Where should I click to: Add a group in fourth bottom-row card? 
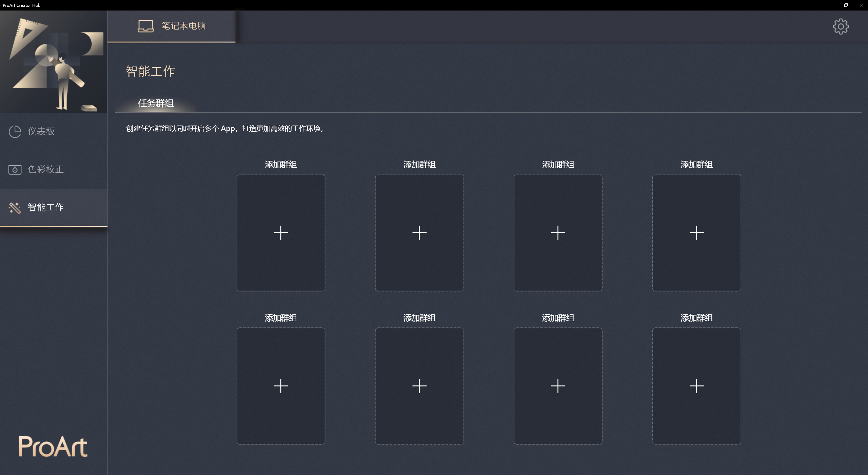click(x=697, y=386)
